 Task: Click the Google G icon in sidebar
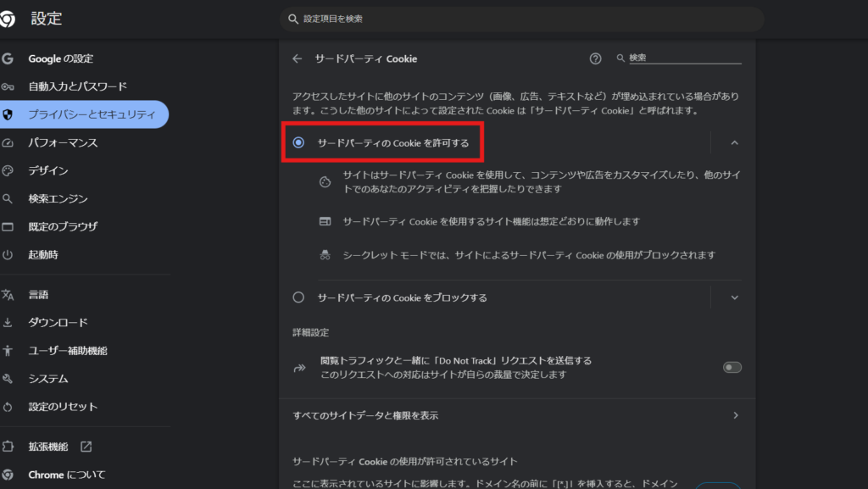[7, 58]
